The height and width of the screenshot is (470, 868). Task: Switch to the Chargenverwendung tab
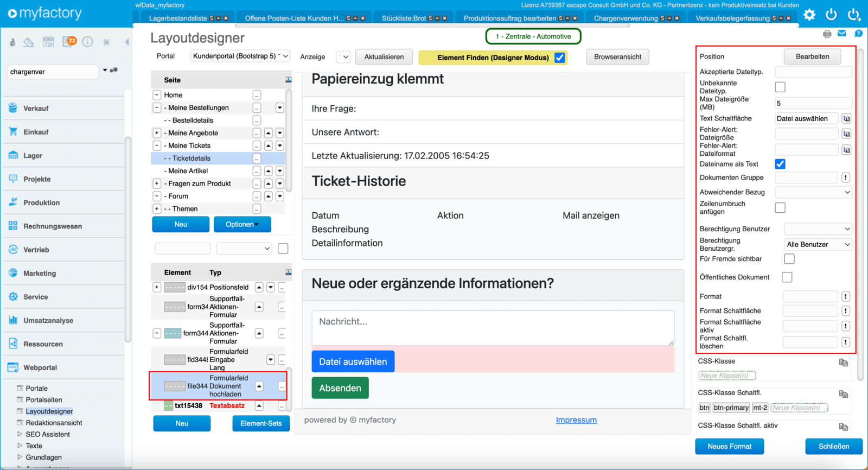625,18
